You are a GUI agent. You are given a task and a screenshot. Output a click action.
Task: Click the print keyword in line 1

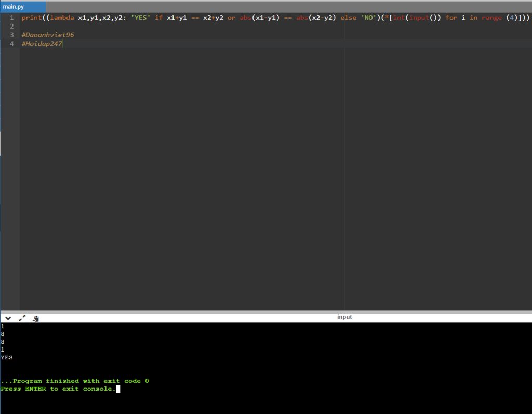pyautogui.click(x=32, y=18)
